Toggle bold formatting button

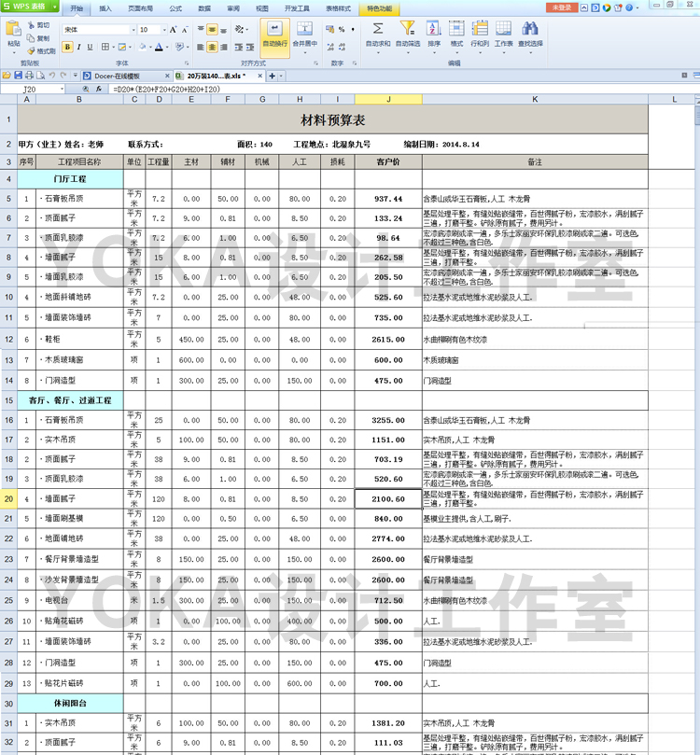pyautogui.click(x=67, y=47)
